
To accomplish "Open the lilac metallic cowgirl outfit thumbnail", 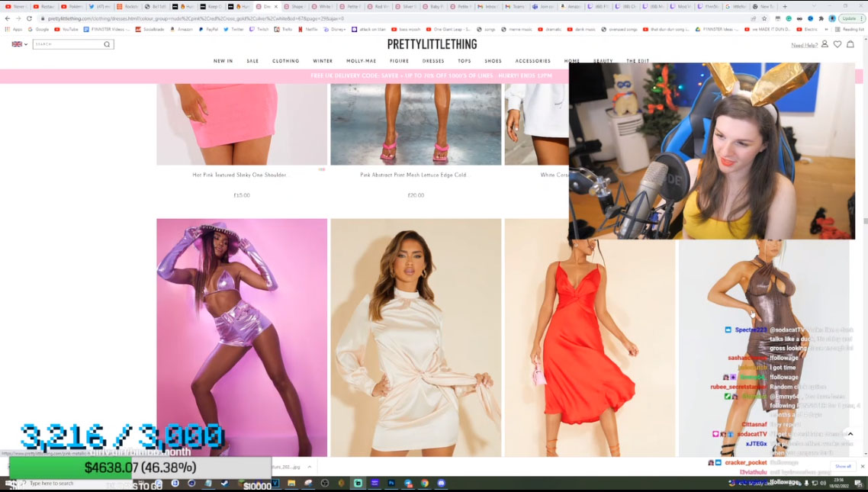I will 242,338.
